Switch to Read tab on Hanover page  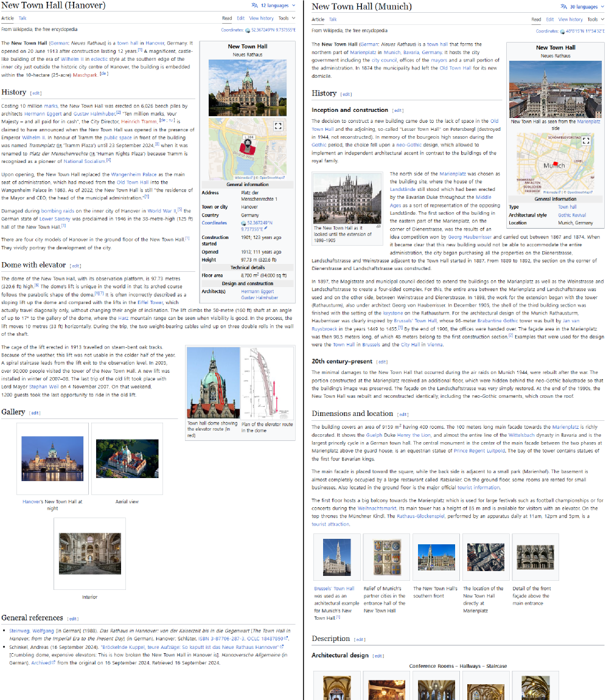227,18
